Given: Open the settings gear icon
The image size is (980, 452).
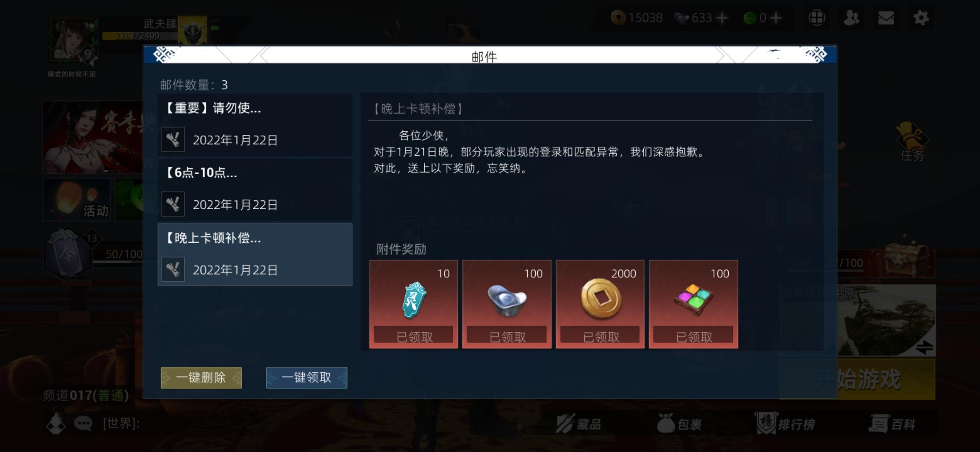Looking at the screenshot, I should point(921,18).
